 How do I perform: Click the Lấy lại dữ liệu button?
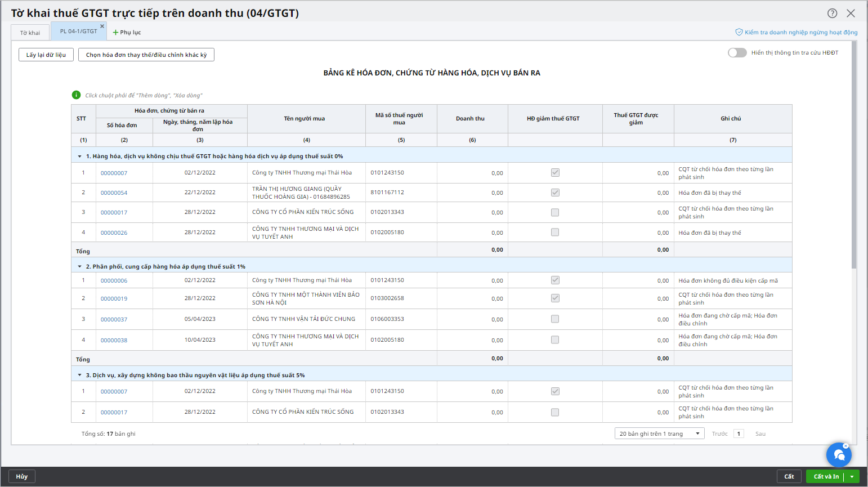(x=46, y=55)
